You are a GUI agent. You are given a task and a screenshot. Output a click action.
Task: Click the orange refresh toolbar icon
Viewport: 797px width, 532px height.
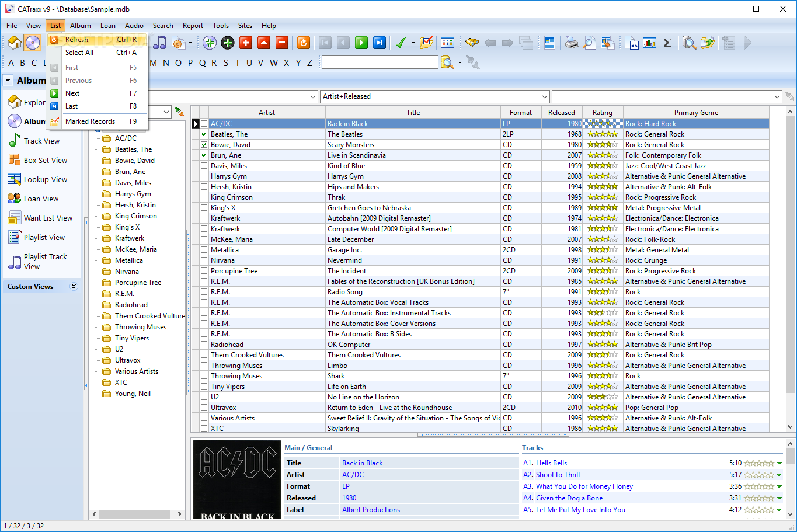(x=303, y=43)
